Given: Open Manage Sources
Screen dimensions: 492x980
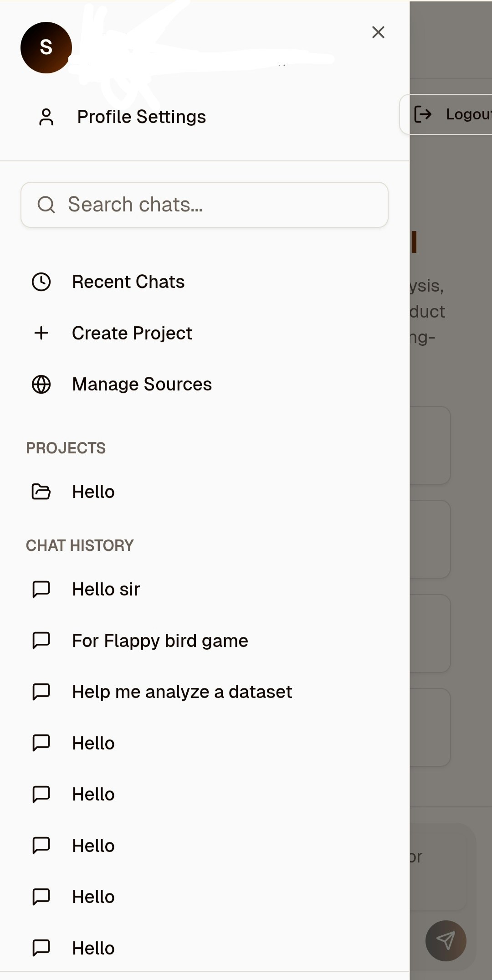Looking at the screenshot, I should pyautogui.click(x=142, y=385).
